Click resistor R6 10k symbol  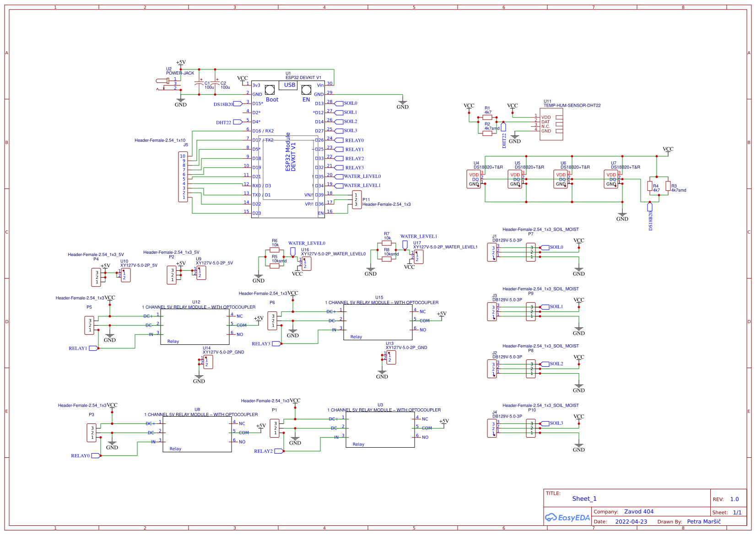(x=275, y=250)
